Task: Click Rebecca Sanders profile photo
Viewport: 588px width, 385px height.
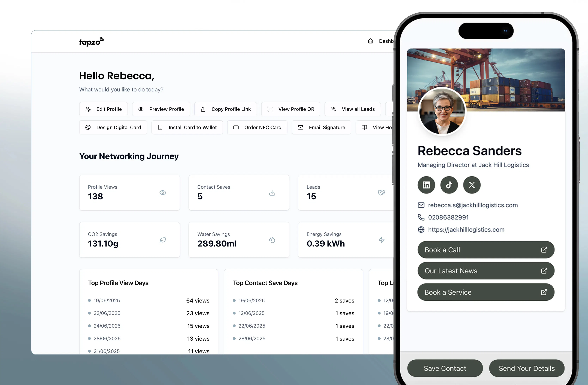Action: pos(442,111)
